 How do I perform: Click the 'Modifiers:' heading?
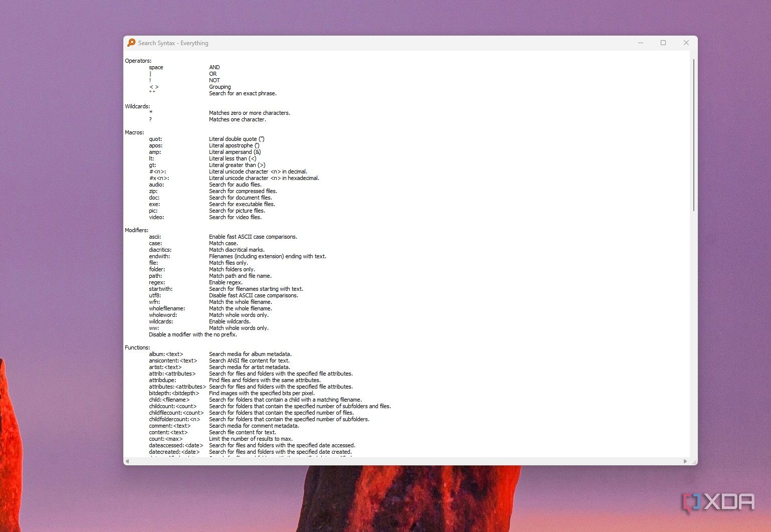(136, 230)
